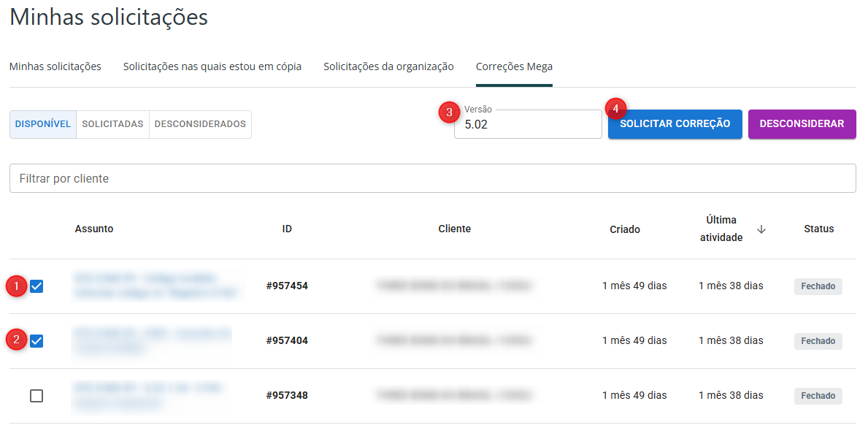Uncheck the checkbox for ticket #957454
Image resolution: width=868 pixels, height=428 pixels.
tap(37, 286)
